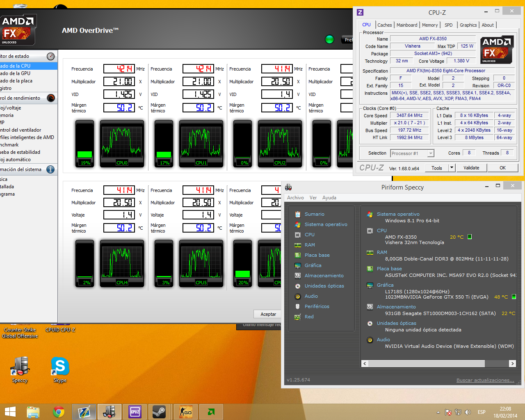Image resolution: width=525 pixels, height=420 pixels.
Task: Switch to AMD OverDrive taskbar button
Action: [211, 412]
